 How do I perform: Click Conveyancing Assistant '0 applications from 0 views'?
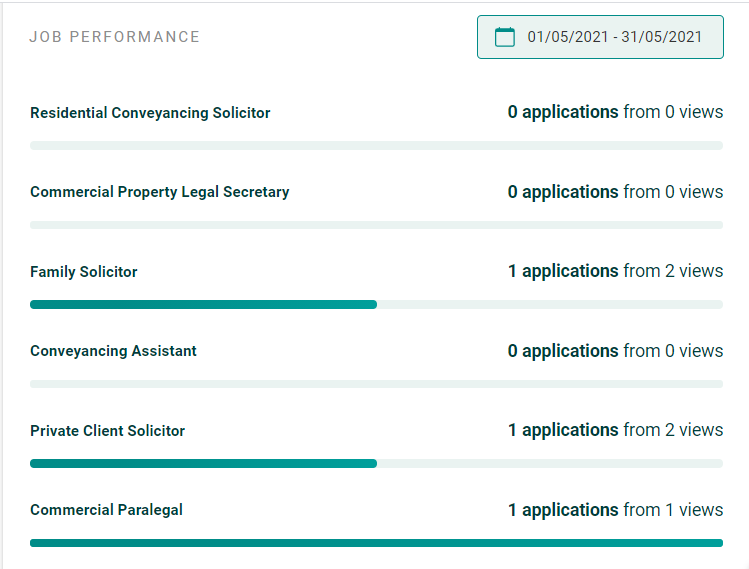coord(615,351)
